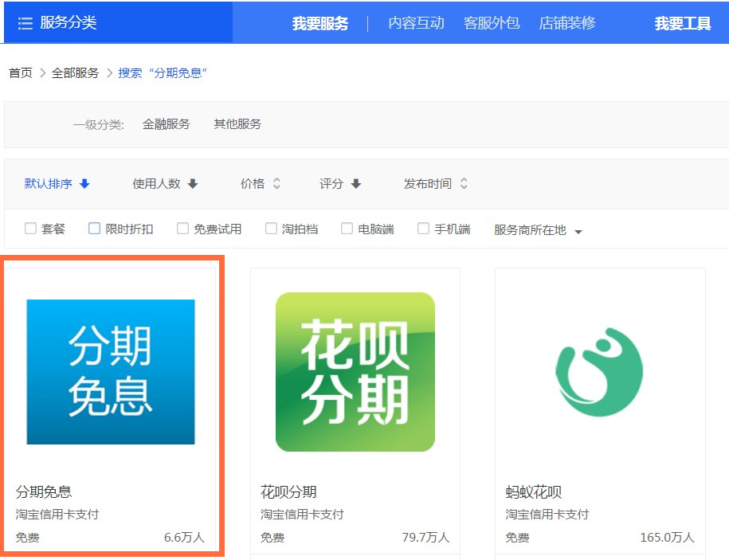The height and width of the screenshot is (560, 729).
Task: Open the 服务分类 category menu
Action: [x=69, y=22]
